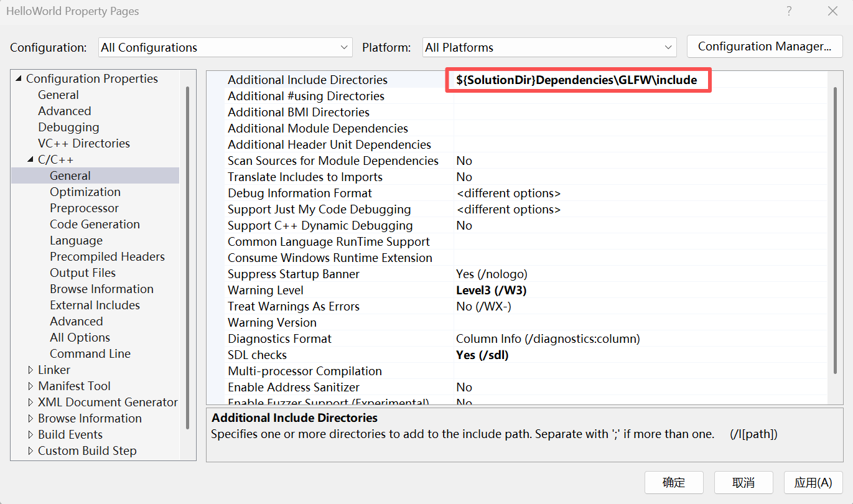This screenshot has width=853, height=504.
Task: Expand the Custom Build Step node
Action: coord(30,451)
